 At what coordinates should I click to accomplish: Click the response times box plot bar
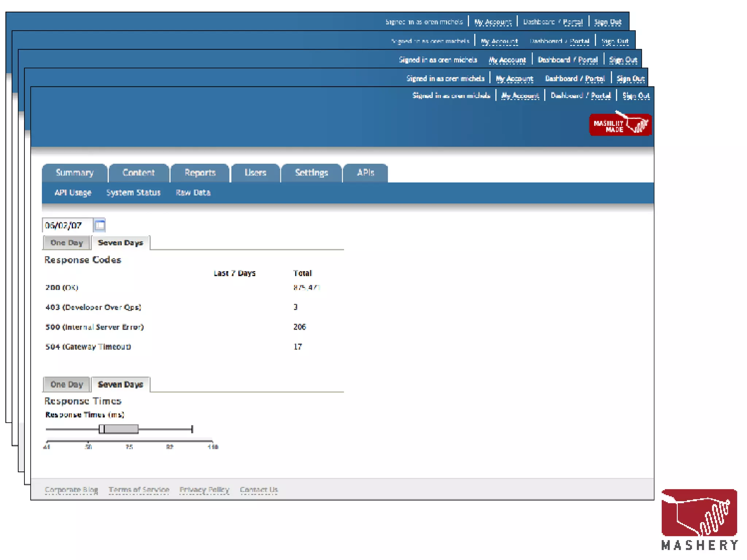click(x=119, y=429)
